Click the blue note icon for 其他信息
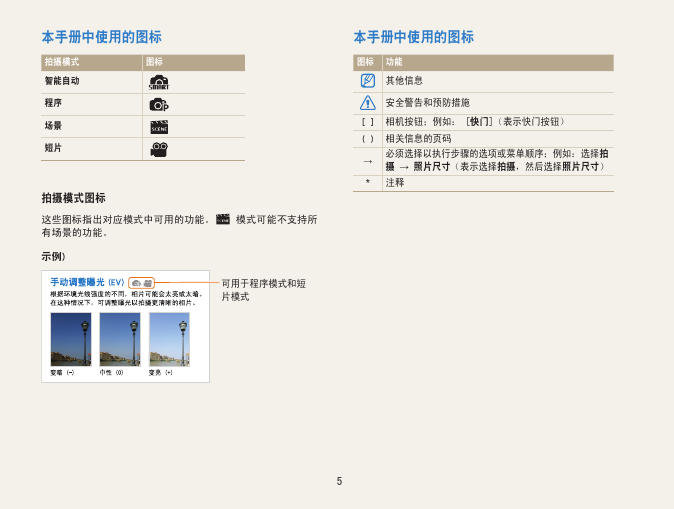The height and width of the screenshot is (509, 674). tap(368, 80)
